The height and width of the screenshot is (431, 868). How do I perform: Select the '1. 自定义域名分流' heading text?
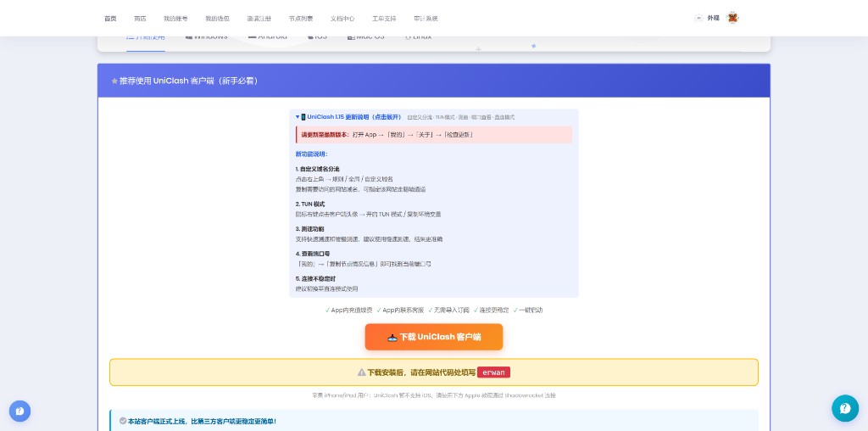pyautogui.click(x=318, y=168)
